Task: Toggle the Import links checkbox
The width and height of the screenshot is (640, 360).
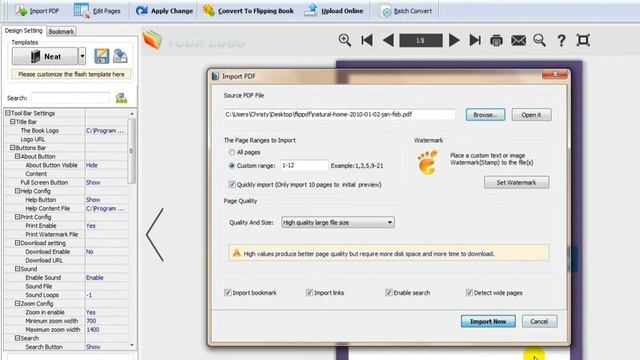Action: pos(309,293)
